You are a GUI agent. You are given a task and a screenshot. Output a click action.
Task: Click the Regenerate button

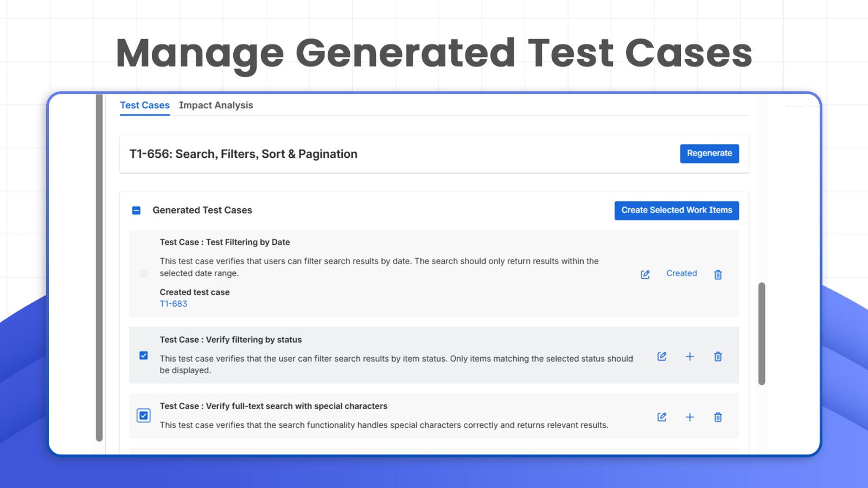coord(709,153)
